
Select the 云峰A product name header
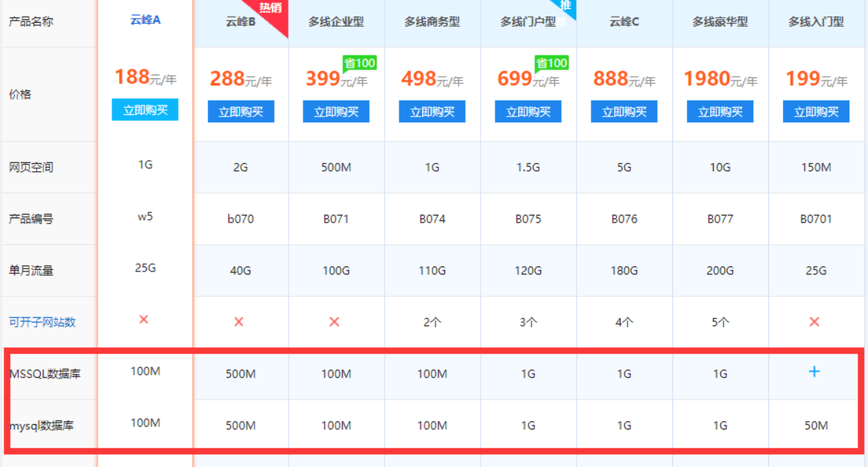tap(145, 20)
